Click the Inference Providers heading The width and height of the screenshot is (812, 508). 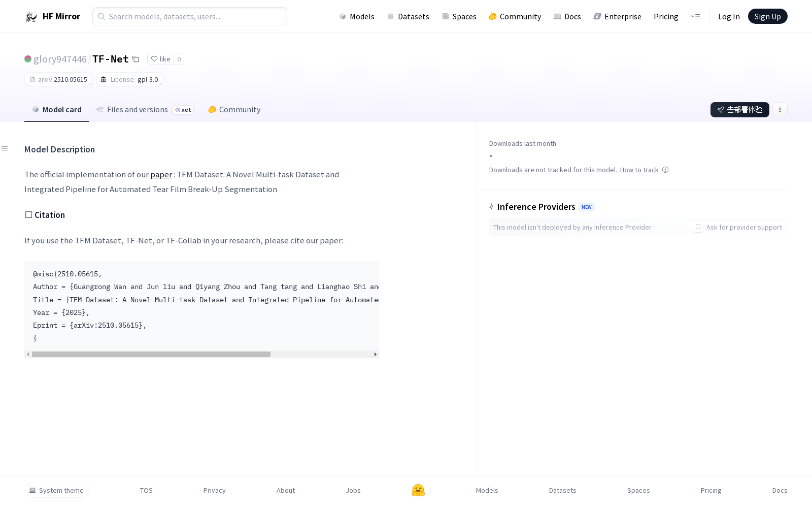pyautogui.click(x=536, y=207)
